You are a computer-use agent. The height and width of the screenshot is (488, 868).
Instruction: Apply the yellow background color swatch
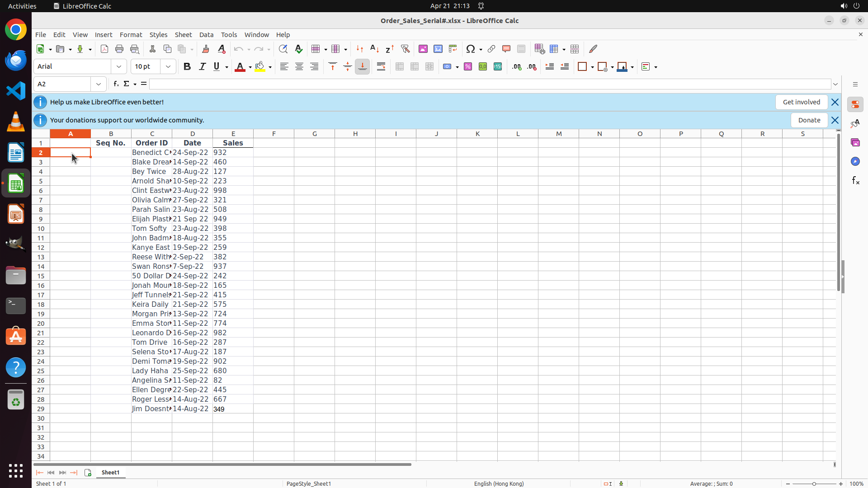[x=259, y=67]
